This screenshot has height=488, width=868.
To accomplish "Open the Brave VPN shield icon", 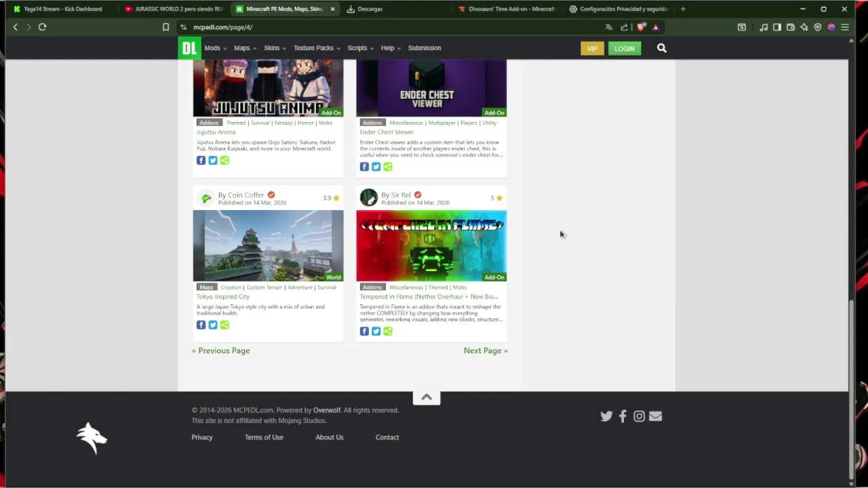I will (x=818, y=27).
